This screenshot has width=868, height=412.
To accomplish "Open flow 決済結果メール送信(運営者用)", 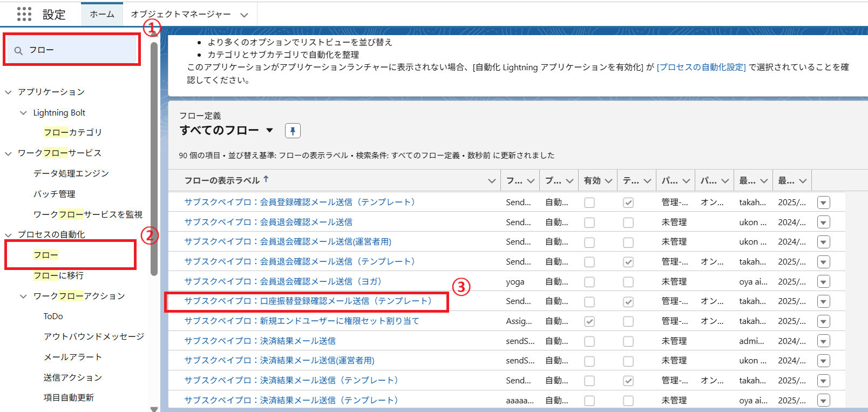I will (279, 361).
